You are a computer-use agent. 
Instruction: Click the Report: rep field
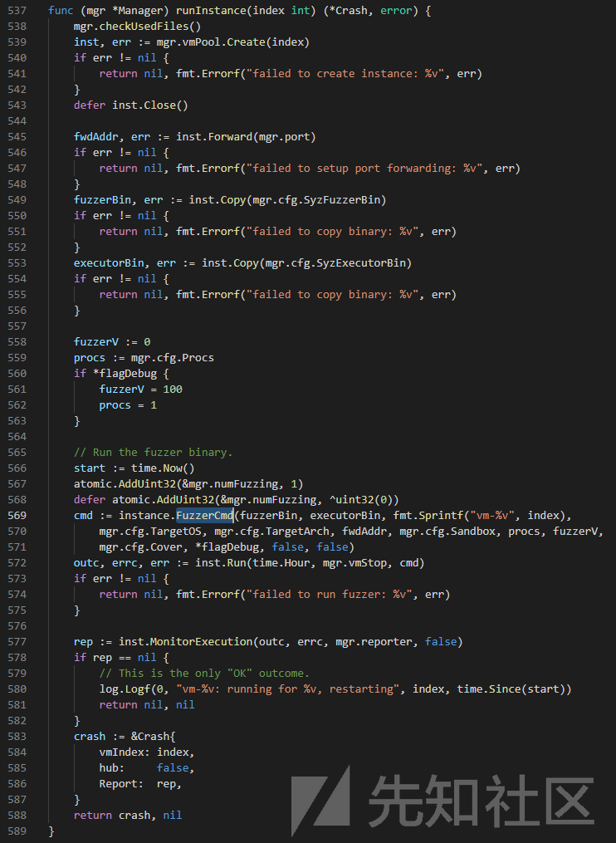coord(141,783)
